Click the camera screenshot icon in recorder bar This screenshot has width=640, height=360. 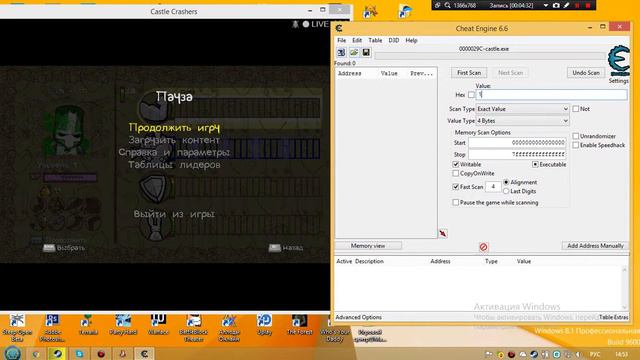tap(556, 5)
